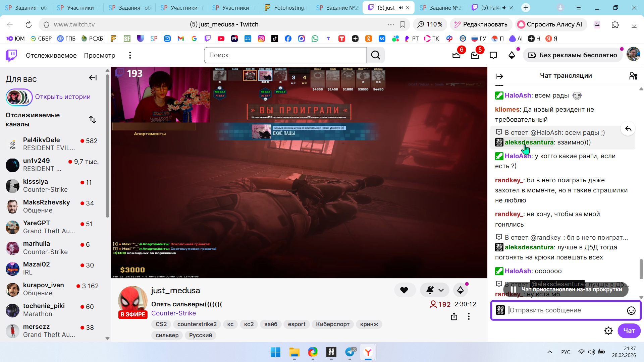Collapse the 'Для вас' sidebar
Screen dimensions: 644x362
tap(93, 78)
